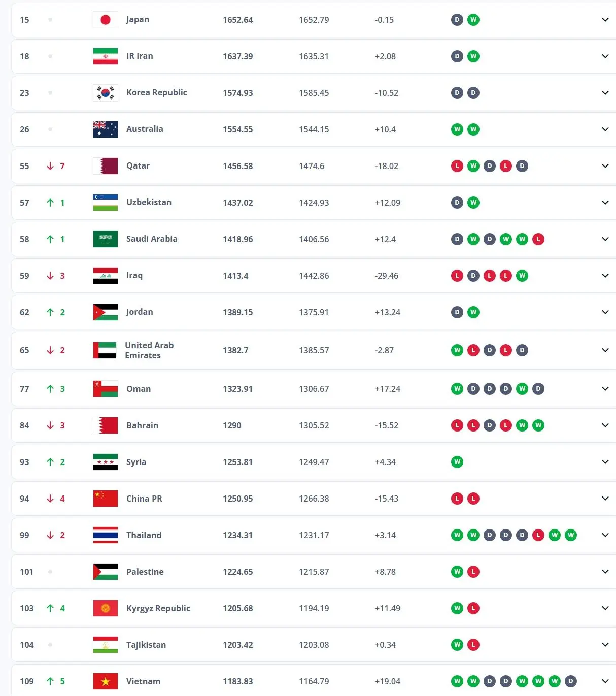Click the Kyrgyz Republic flag icon
The height and width of the screenshot is (696, 616).
pyautogui.click(x=106, y=608)
